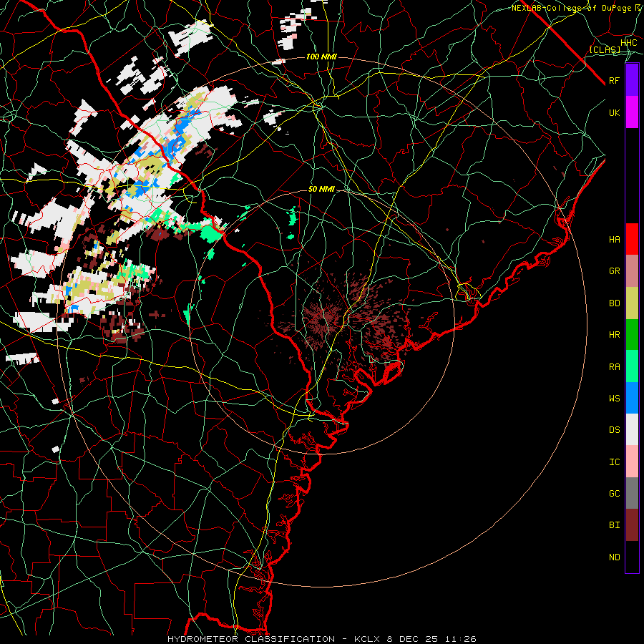The image size is (644, 644).
Task: Click the IC pink legend swatch
Action: [x=632, y=462]
